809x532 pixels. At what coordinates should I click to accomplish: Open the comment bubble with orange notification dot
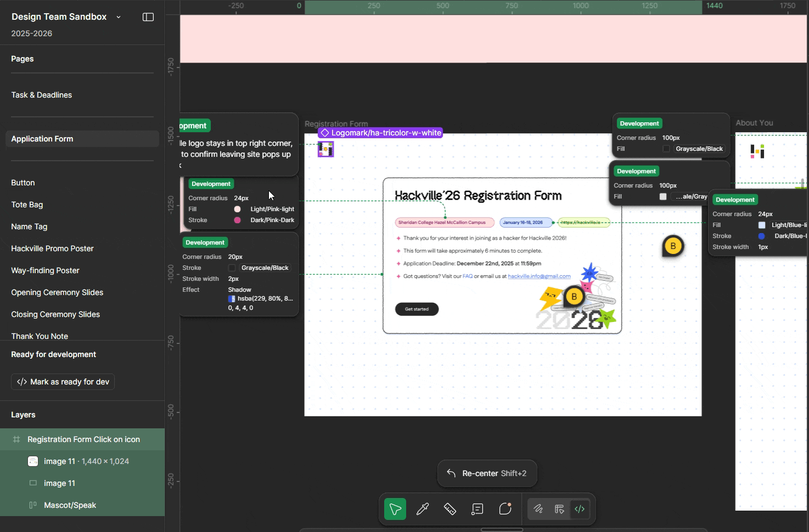coord(505,508)
